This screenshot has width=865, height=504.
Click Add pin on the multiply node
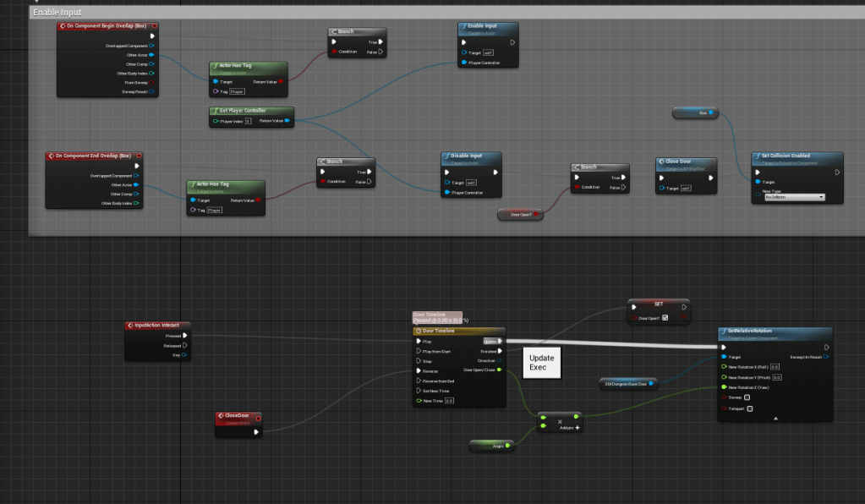(x=574, y=428)
